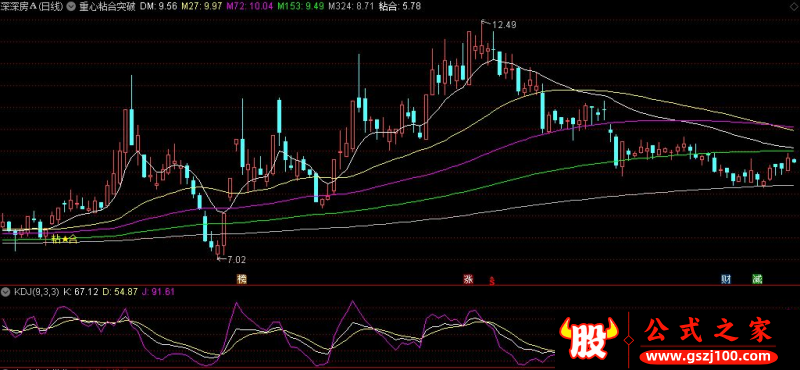This screenshot has height=370, width=800.
Task: Click the 粘合: 5.78 value label
Action: coord(400,6)
